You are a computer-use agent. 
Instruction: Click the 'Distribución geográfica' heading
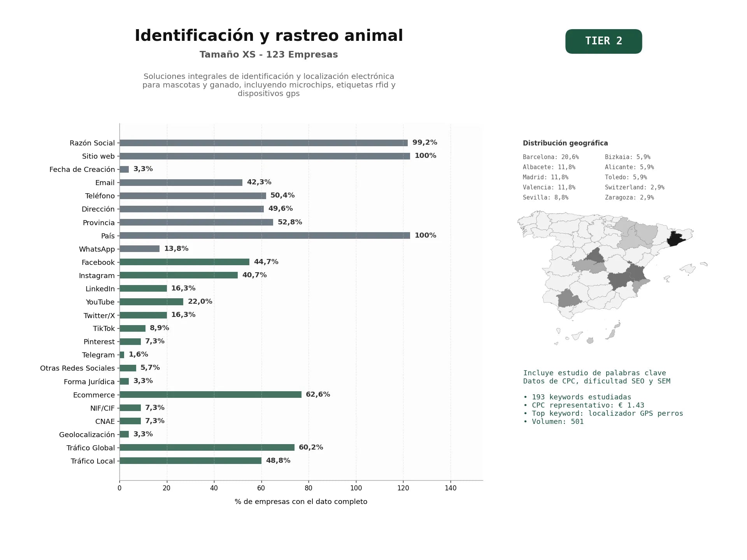(x=565, y=143)
